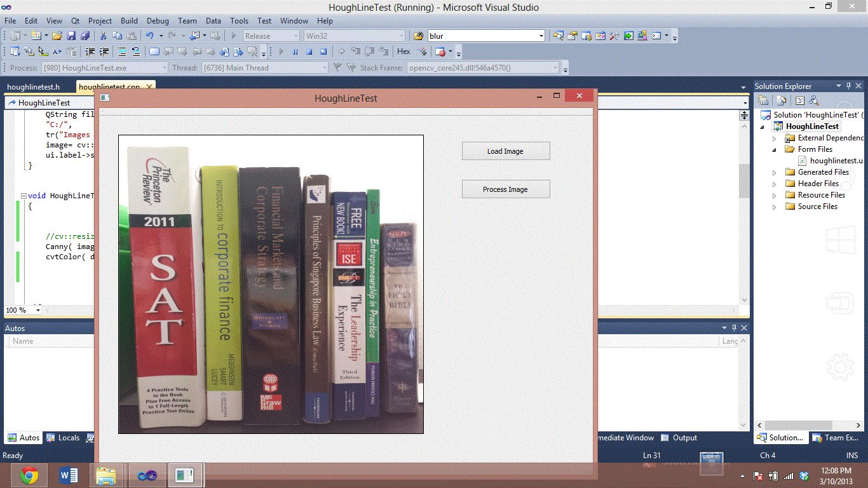Click the Name column header in Autos
Viewport: 868px width, 488px height.
[23, 341]
